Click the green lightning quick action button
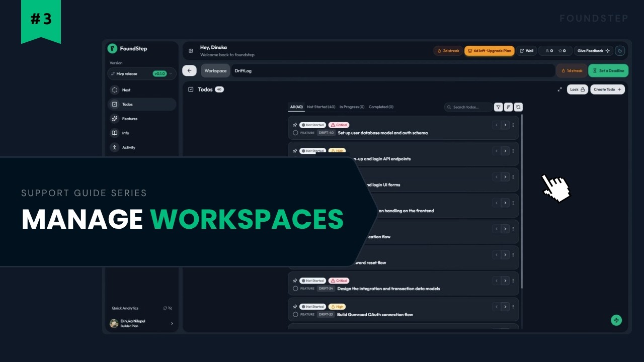 click(616, 320)
